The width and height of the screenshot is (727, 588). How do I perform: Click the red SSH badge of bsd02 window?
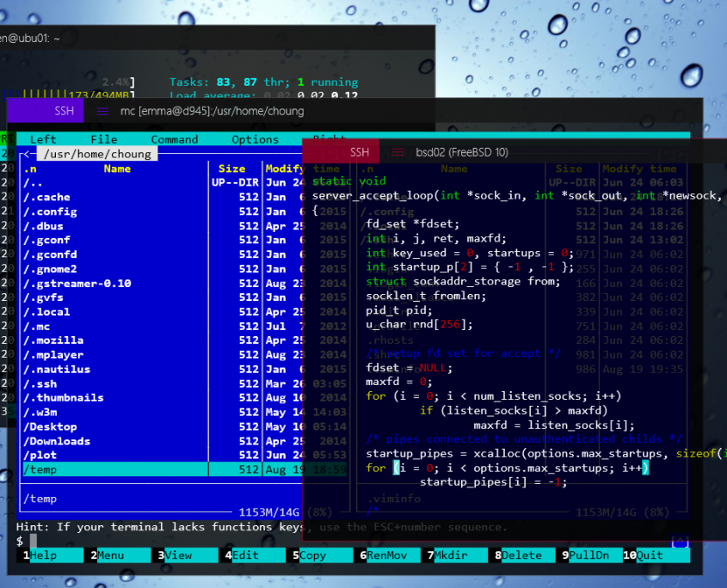359,152
